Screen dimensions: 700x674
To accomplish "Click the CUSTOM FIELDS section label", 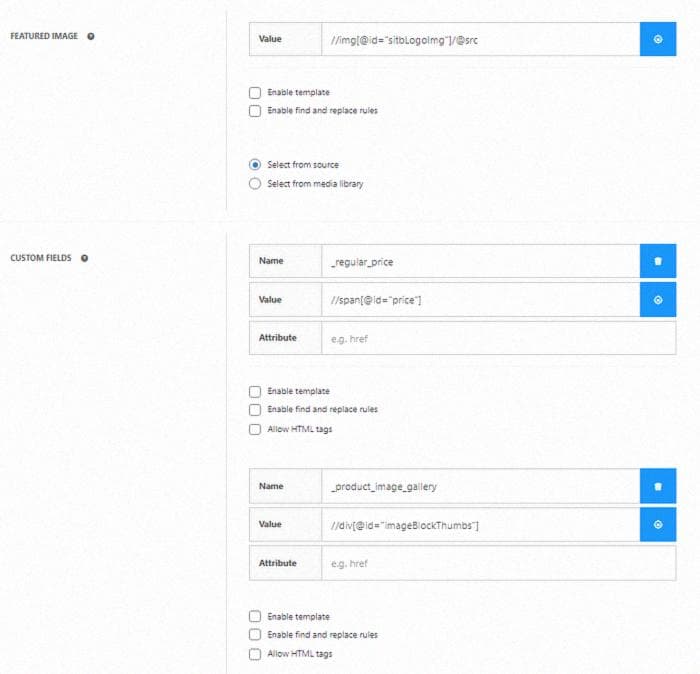I will point(41,258).
